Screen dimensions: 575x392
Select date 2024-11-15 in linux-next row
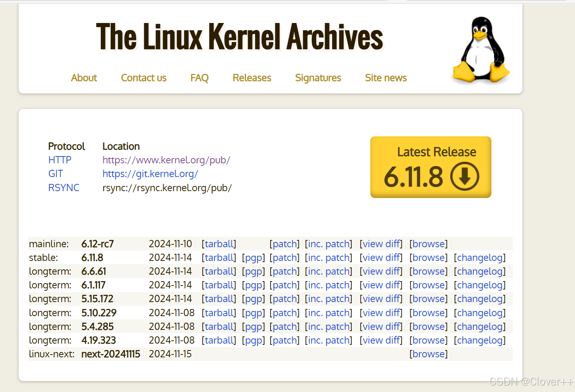coord(170,354)
